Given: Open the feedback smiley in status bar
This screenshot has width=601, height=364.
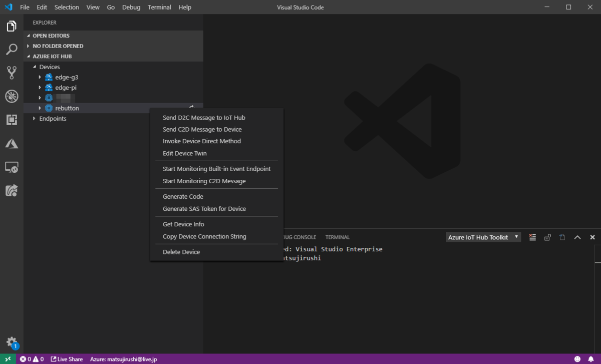Looking at the screenshot, I should coord(577,359).
